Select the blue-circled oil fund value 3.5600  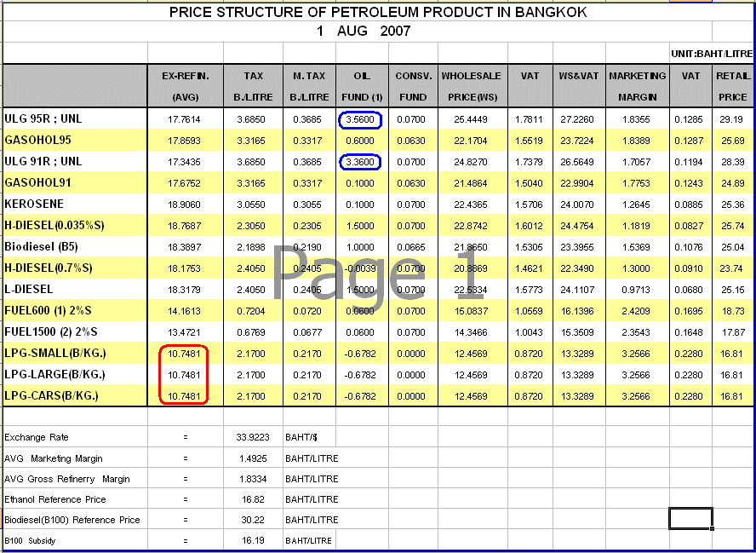click(361, 119)
